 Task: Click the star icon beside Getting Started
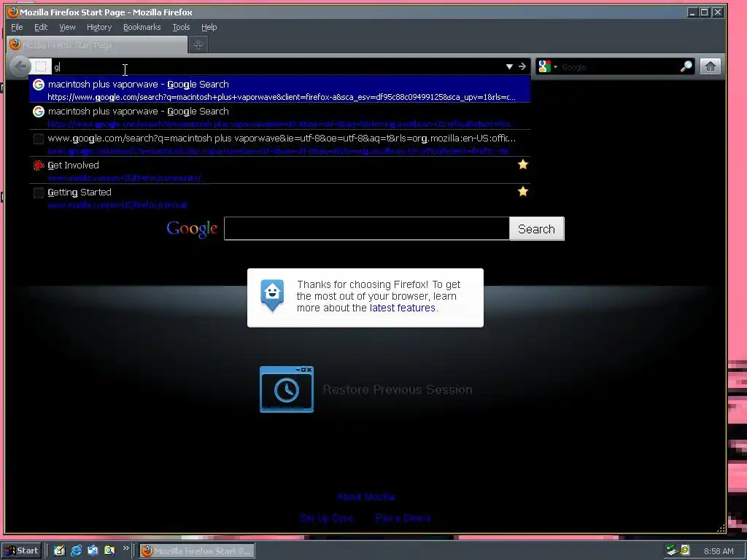[522, 192]
